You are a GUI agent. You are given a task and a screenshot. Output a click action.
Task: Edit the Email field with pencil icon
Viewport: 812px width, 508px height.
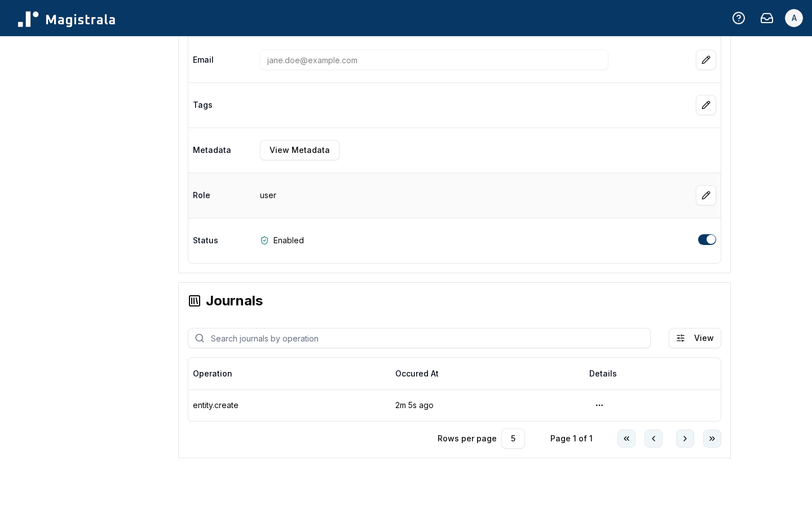point(706,60)
